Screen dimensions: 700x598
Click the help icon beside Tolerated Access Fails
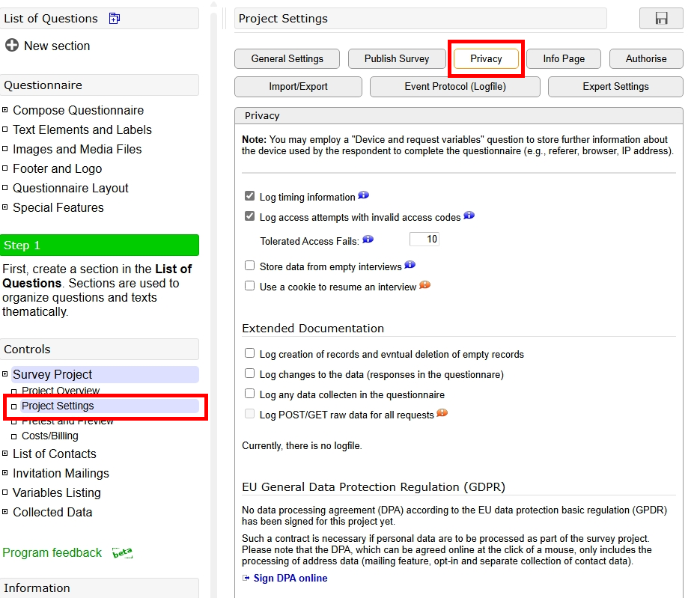tap(367, 240)
